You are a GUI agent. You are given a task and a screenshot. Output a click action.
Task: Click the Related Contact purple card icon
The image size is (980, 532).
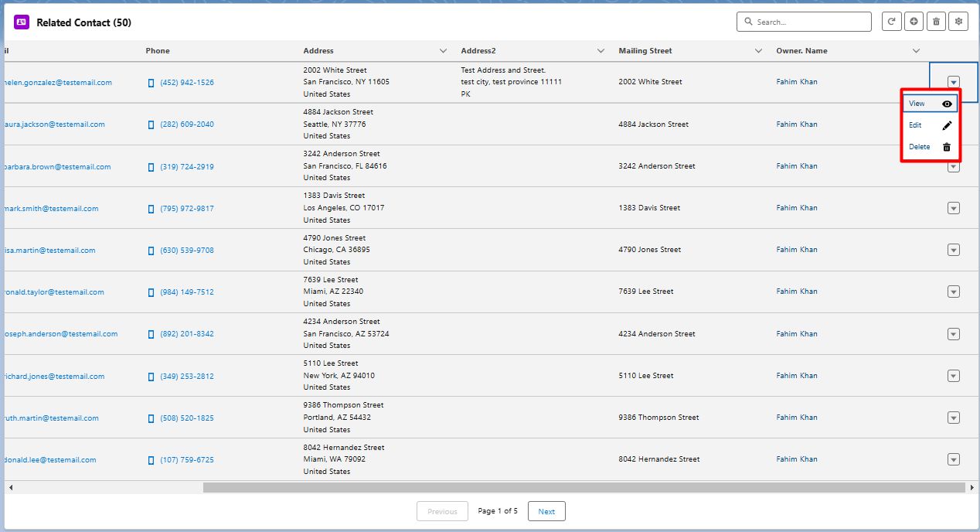(x=22, y=22)
